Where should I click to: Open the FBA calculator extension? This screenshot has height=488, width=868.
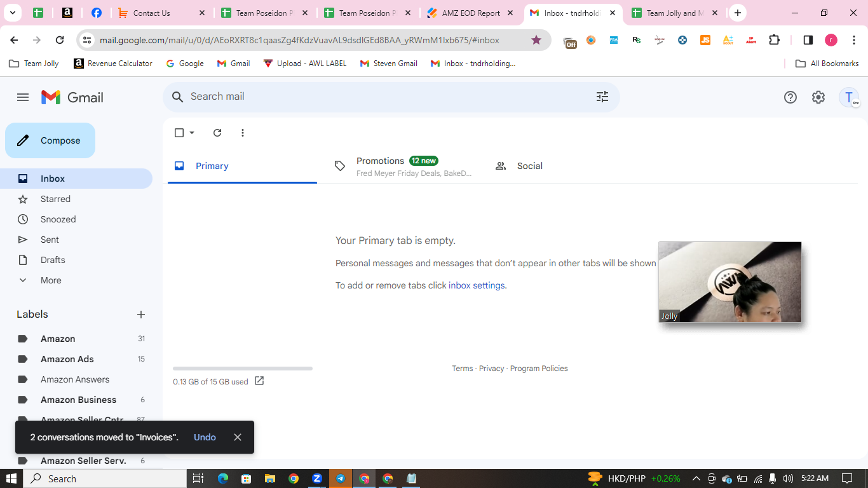(x=614, y=40)
